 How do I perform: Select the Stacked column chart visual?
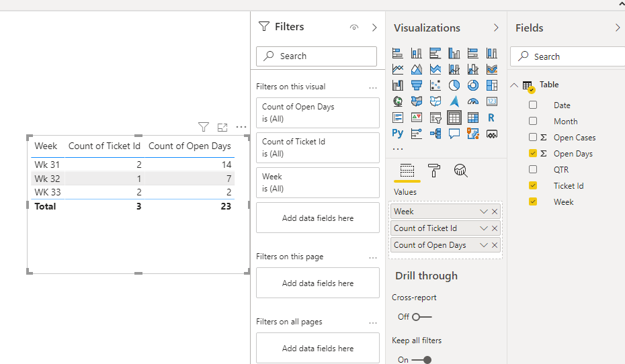click(416, 53)
